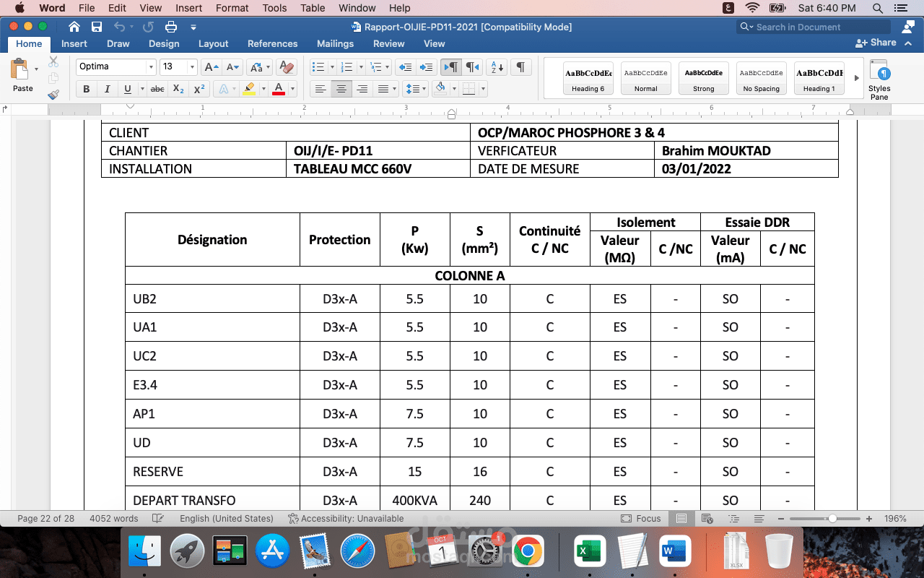Decrease the paragraph indent

405,67
